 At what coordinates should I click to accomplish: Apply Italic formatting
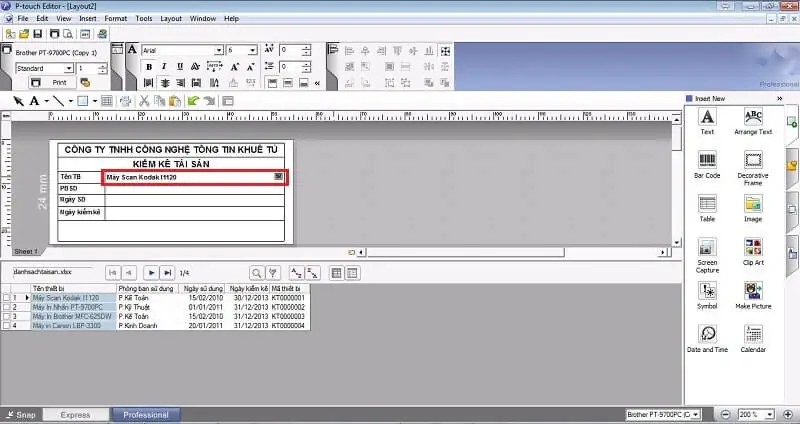pyautogui.click(x=164, y=67)
